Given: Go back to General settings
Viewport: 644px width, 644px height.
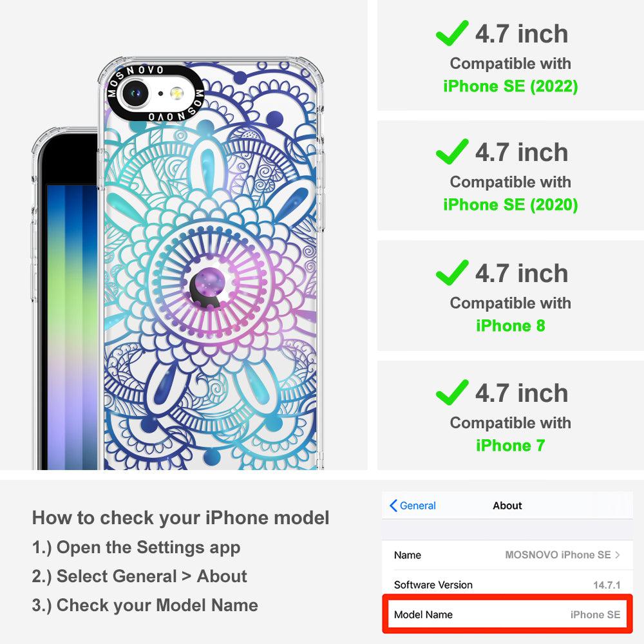Looking at the screenshot, I should tap(413, 506).
